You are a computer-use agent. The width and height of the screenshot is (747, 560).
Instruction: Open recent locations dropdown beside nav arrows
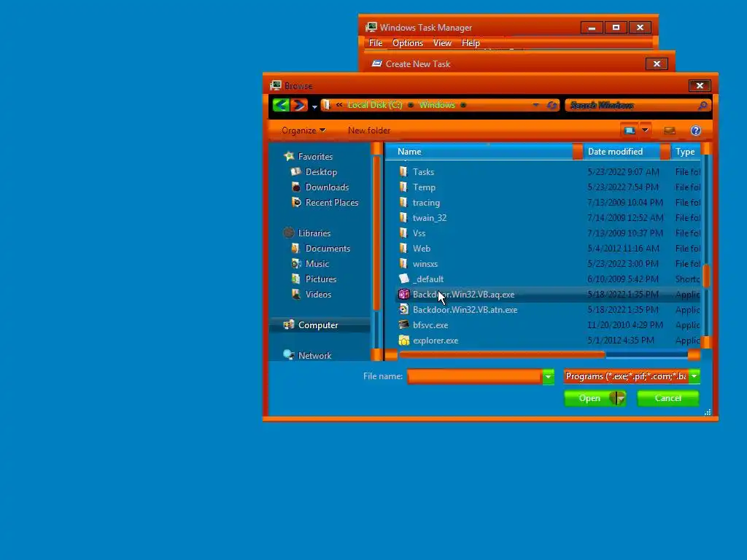click(x=314, y=106)
